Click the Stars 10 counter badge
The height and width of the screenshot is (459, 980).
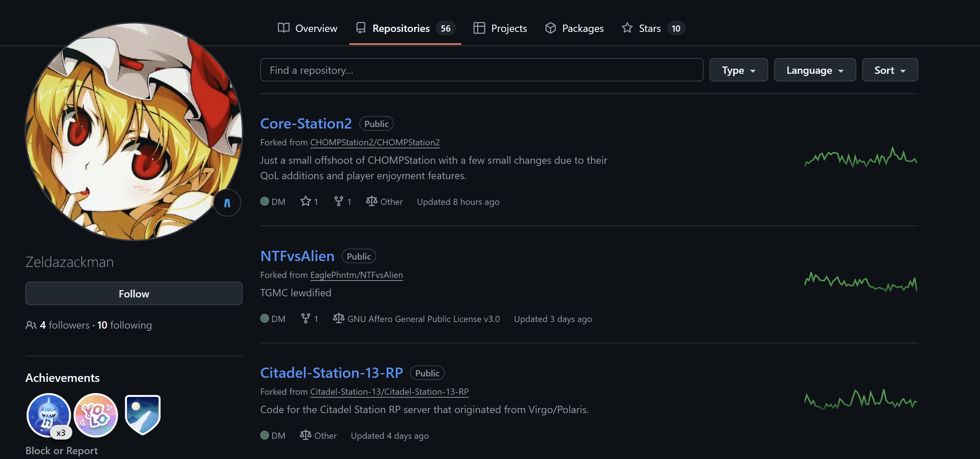676,28
